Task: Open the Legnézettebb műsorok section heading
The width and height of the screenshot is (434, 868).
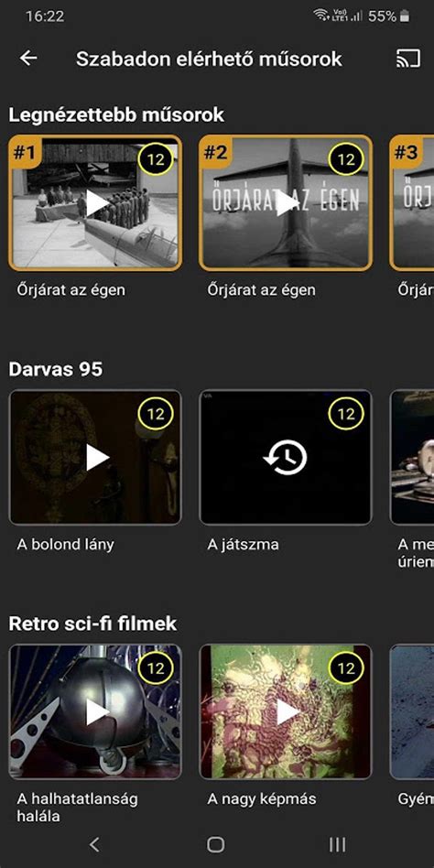Action: click(x=116, y=114)
